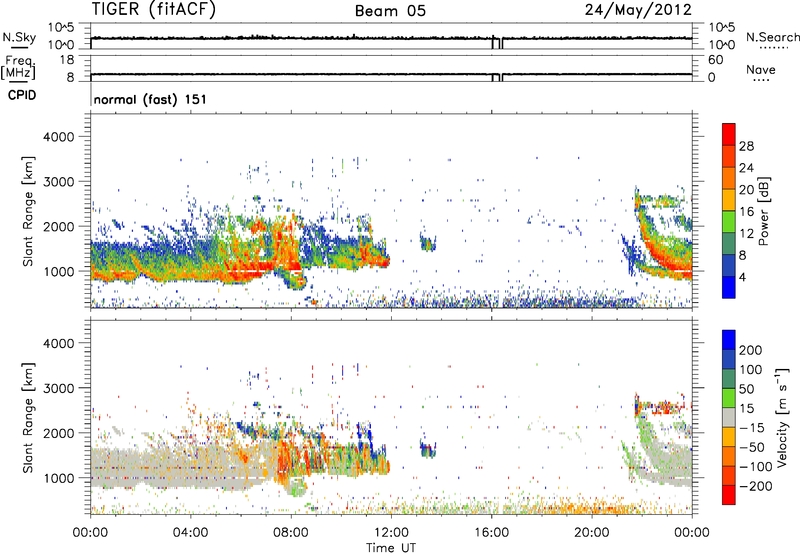The image size is (800, 554).
Task: Click the Velocity [m s-1] colorbar label
Action: (782, 417)
